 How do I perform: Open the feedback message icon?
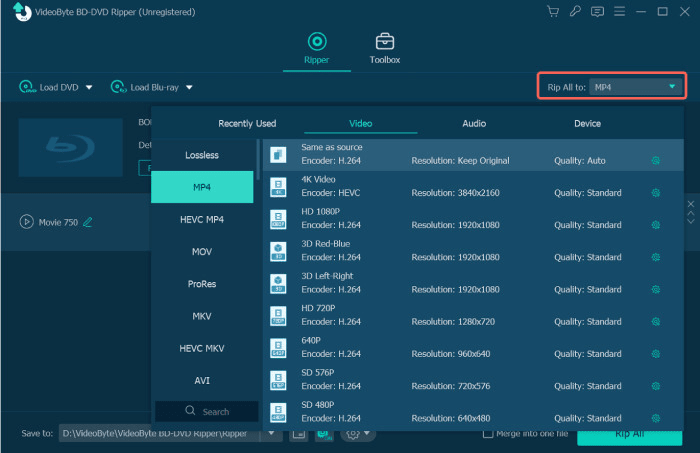(597, 12)
